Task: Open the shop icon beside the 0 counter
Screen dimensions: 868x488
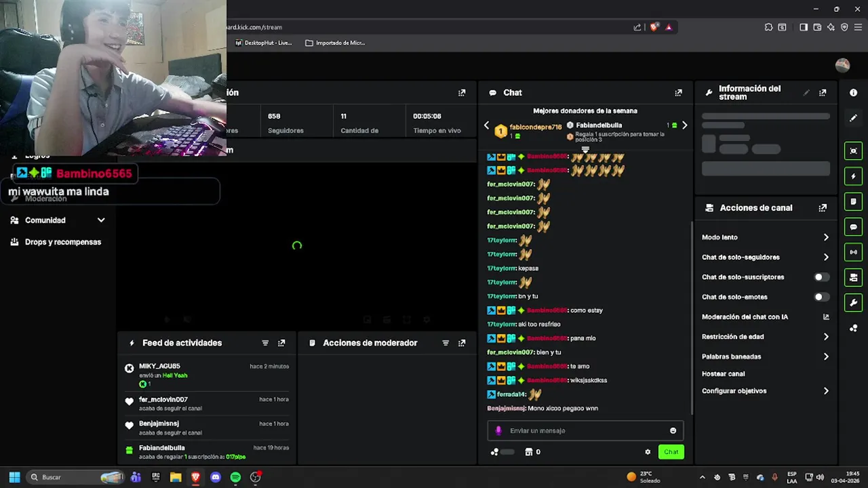Action: [528, 452]
